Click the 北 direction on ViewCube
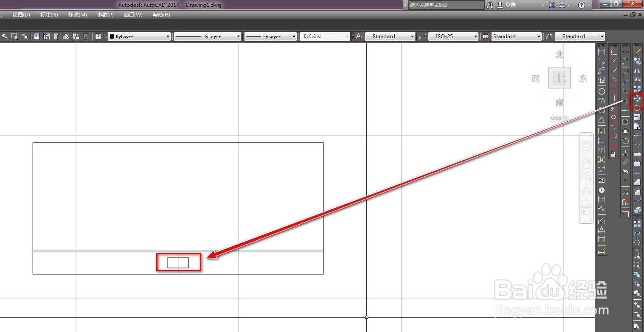 click(x=560, y=55)
